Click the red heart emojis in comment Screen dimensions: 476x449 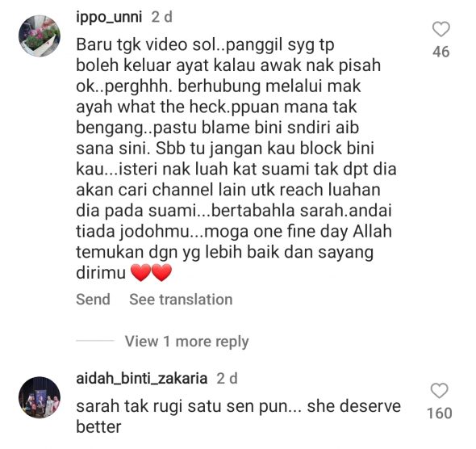(151, 272)
